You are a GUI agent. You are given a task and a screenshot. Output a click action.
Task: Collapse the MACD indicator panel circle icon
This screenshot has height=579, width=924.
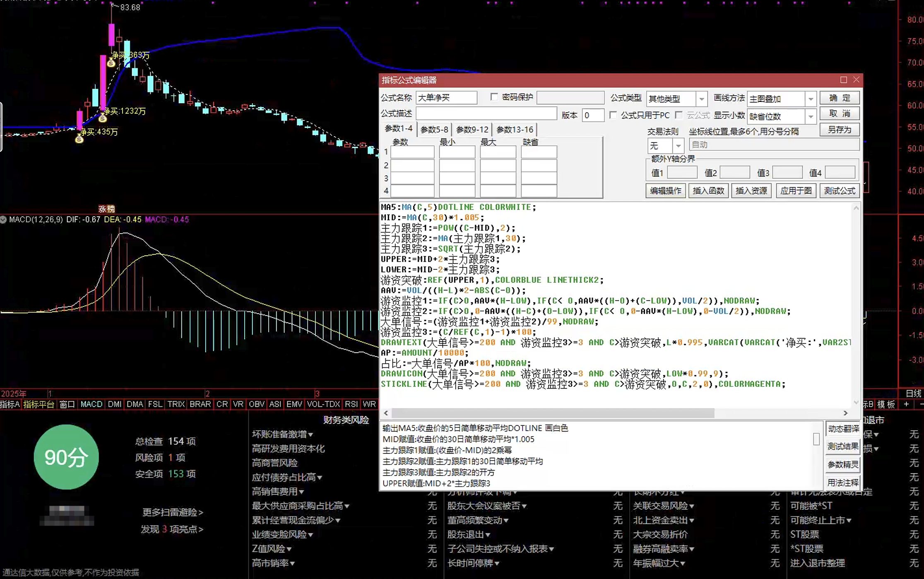tap(3, 220)
